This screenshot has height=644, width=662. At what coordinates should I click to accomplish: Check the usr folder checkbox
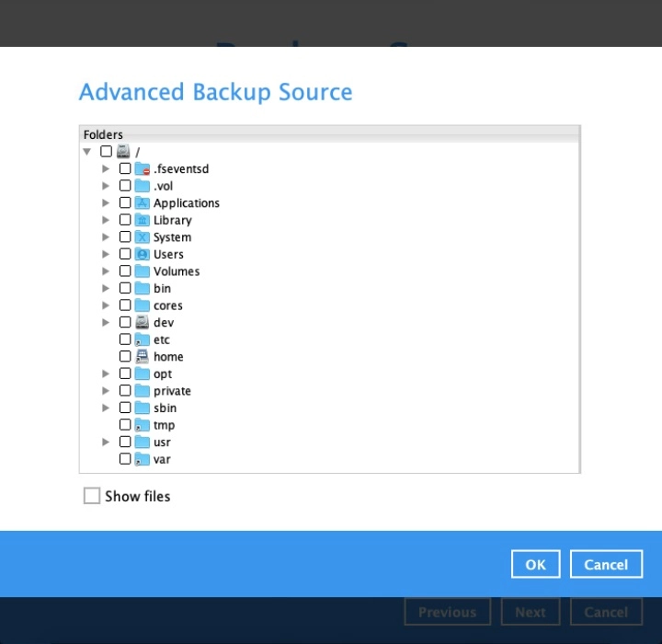point(125,442)
